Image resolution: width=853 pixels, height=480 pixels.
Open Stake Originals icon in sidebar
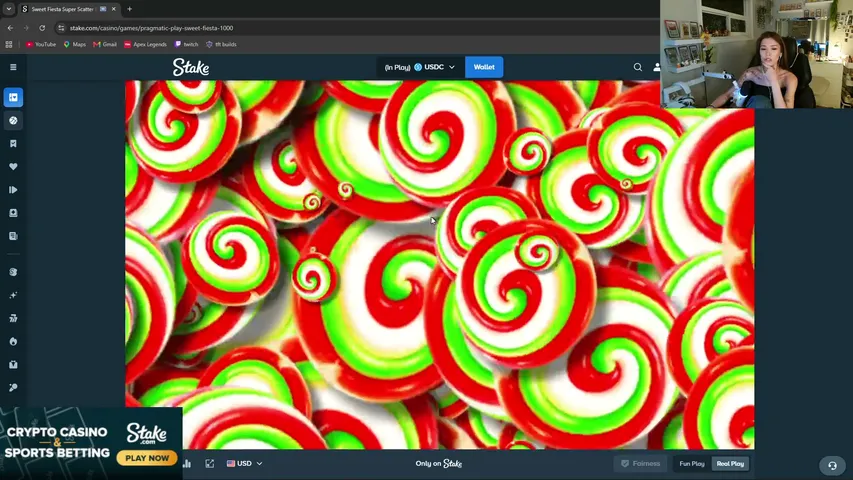(13, 272)
